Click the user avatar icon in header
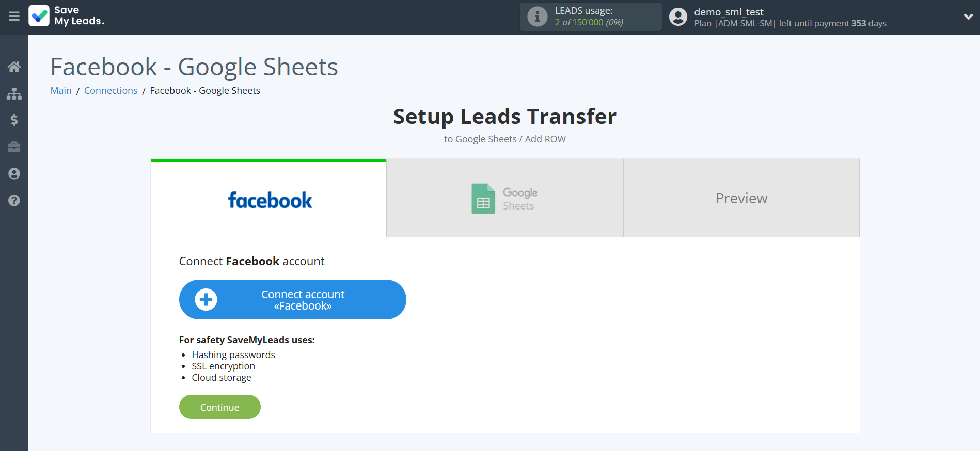980x451 pixels. coord(678,17)
